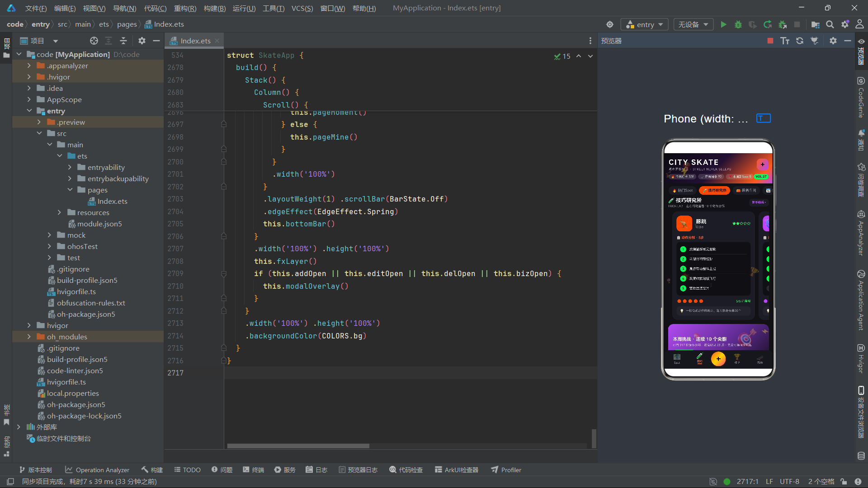Open the Profiler tool window
This screenshot has width=868, height=488.
pyautogui.click(x=506, y=470)
